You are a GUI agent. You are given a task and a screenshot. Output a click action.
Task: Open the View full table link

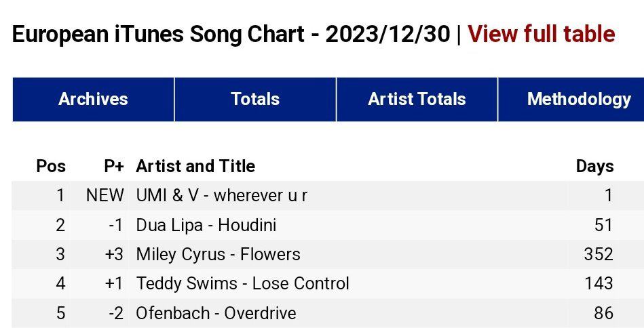541,34
